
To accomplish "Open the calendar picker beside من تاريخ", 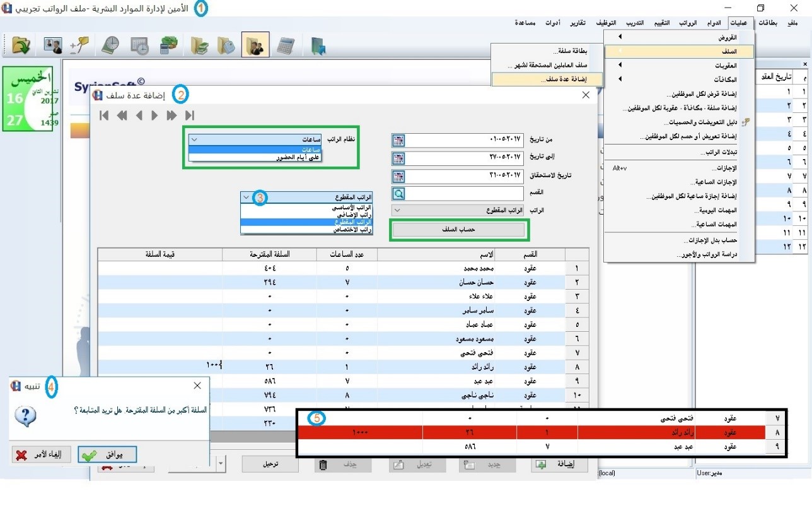I will (398, 140).
